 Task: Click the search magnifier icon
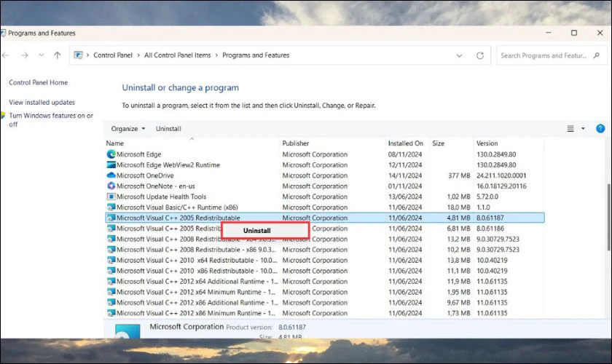pos(597,55)
